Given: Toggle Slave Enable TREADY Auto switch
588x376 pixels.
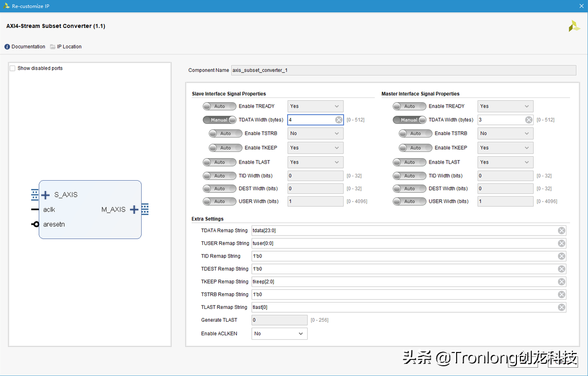Looking at the screenshot, I should pyautogui.click(x=220, y=106).
